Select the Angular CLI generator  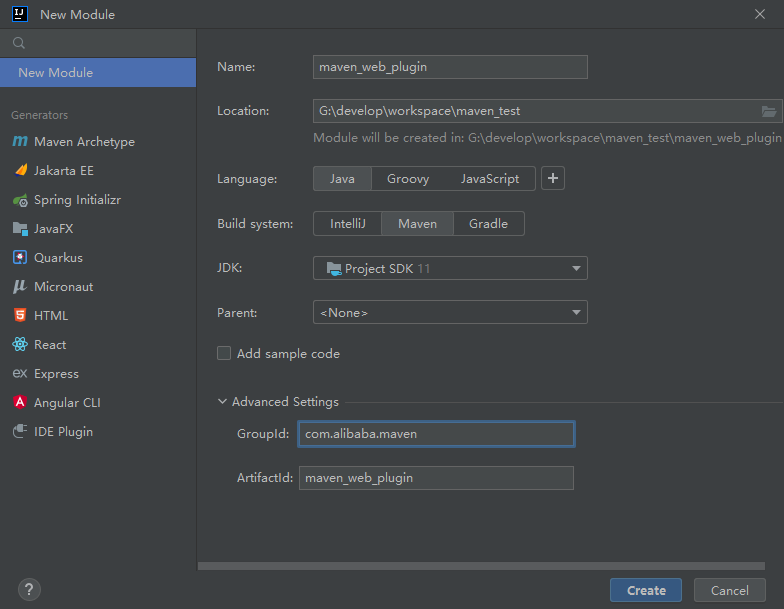(98, 402)
